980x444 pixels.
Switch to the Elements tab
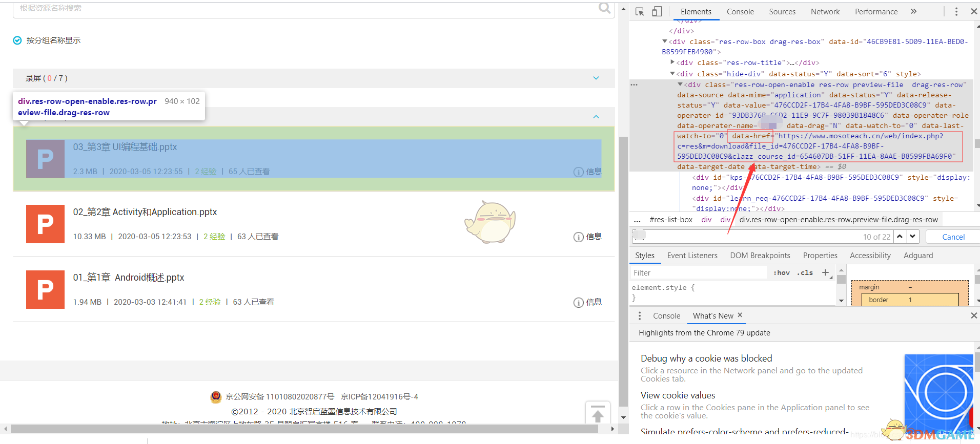tap(696, 12)
